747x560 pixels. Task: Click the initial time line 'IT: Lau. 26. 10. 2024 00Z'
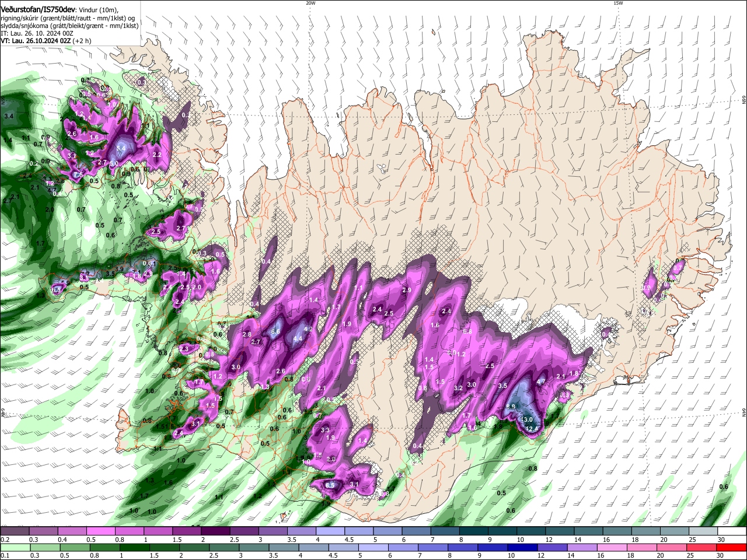36,34
